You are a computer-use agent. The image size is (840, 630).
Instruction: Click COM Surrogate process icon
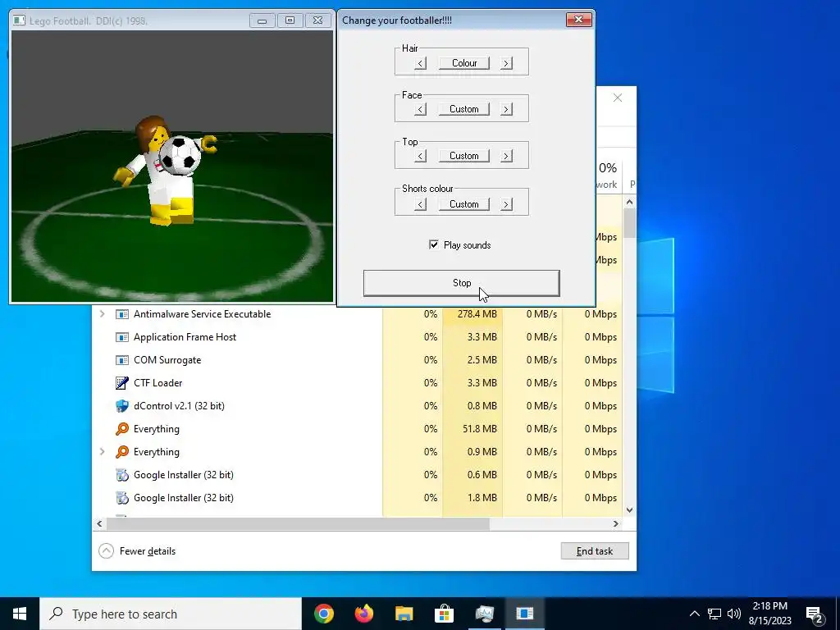[122, 360]
